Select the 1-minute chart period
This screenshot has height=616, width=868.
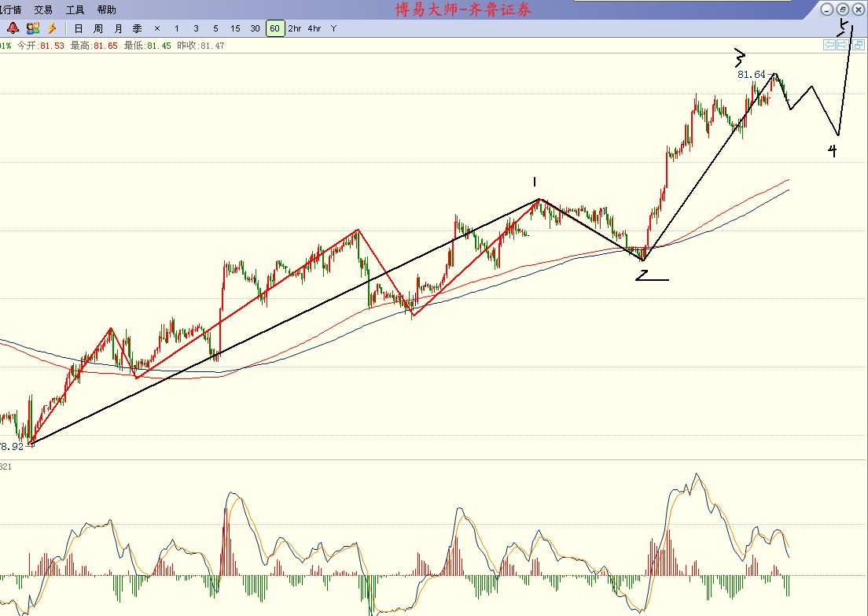tap(177, 28)
